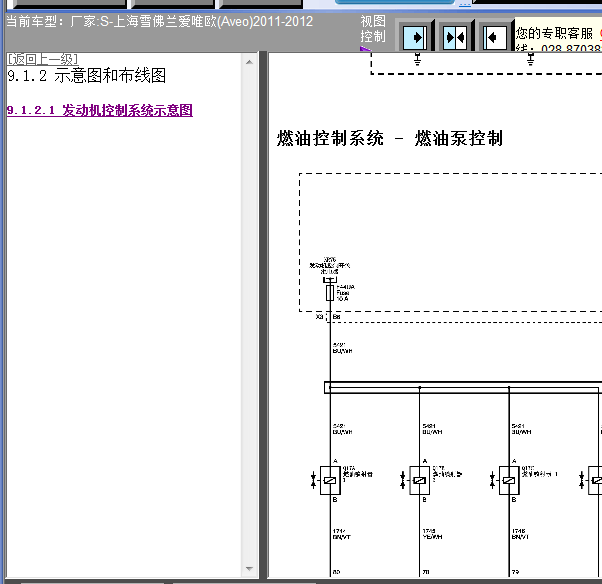Click the collapse-left view control icon
602x584 pixels.
(495, 37)
